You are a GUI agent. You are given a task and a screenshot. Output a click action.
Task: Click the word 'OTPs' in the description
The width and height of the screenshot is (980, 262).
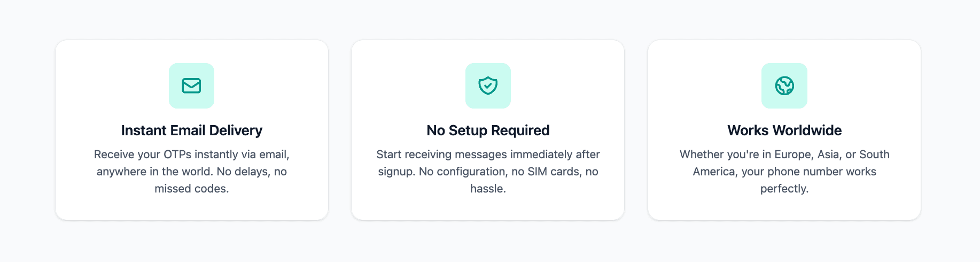tap(177, 155)
